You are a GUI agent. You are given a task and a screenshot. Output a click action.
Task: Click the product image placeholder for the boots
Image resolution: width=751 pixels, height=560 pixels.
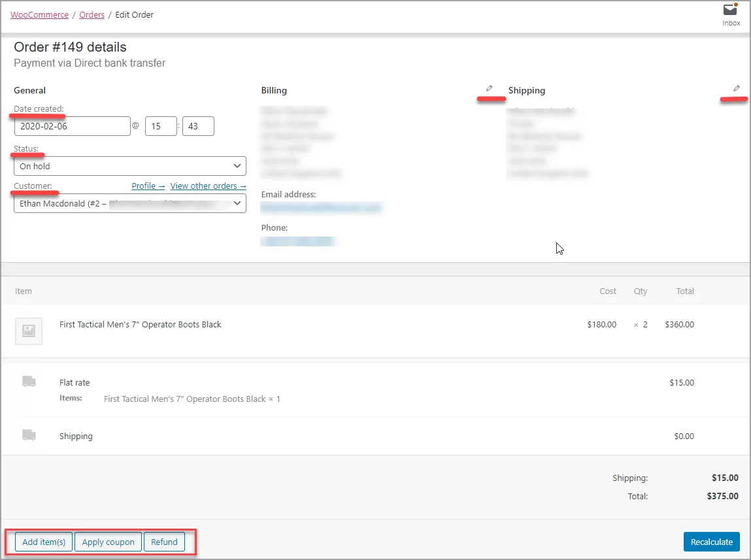(x=28, y=331)
